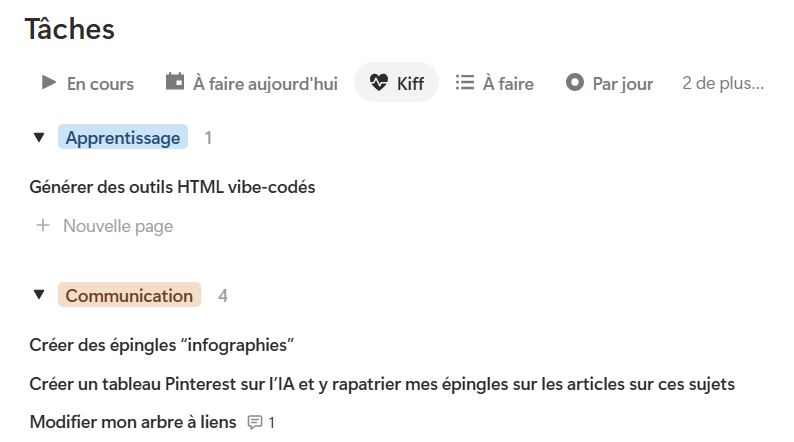Screen dimensions: 794x442
Task: Switch to the En cours view
Action: pos(88,83)
